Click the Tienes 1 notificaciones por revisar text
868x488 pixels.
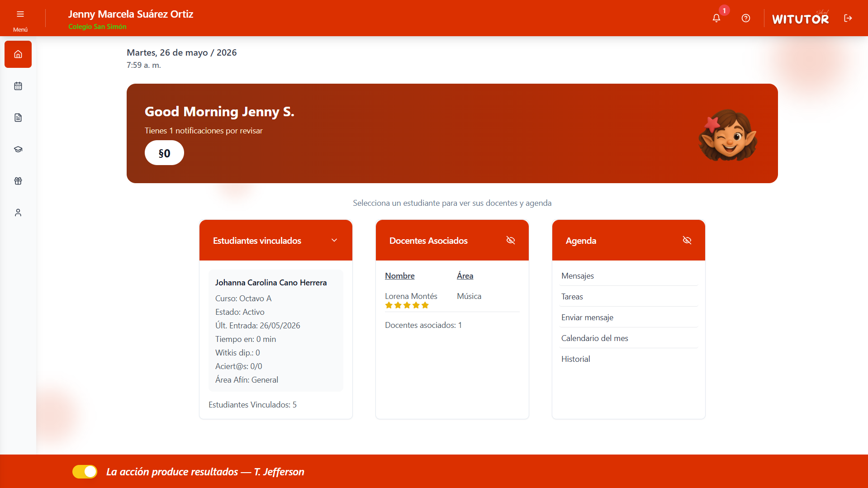tap(204, 131)
